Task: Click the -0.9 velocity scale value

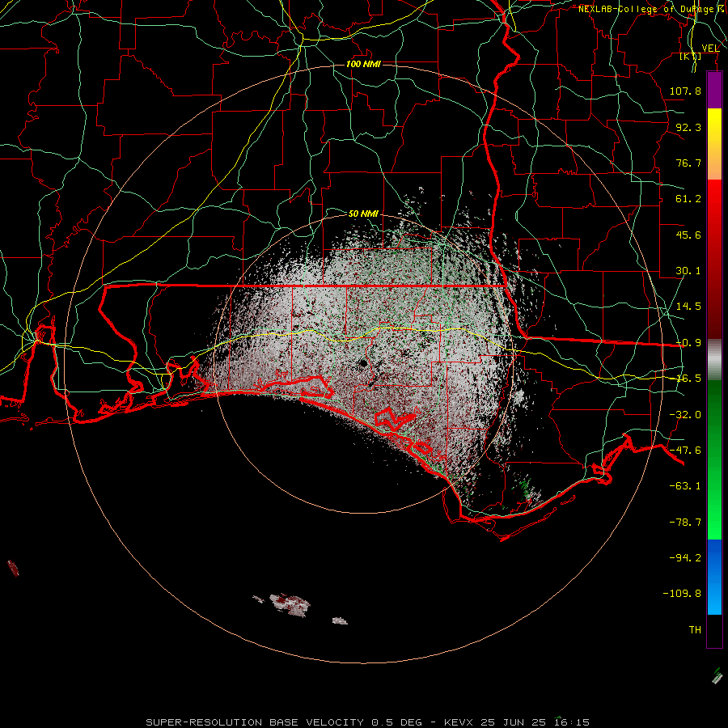Action: point(688,343)
